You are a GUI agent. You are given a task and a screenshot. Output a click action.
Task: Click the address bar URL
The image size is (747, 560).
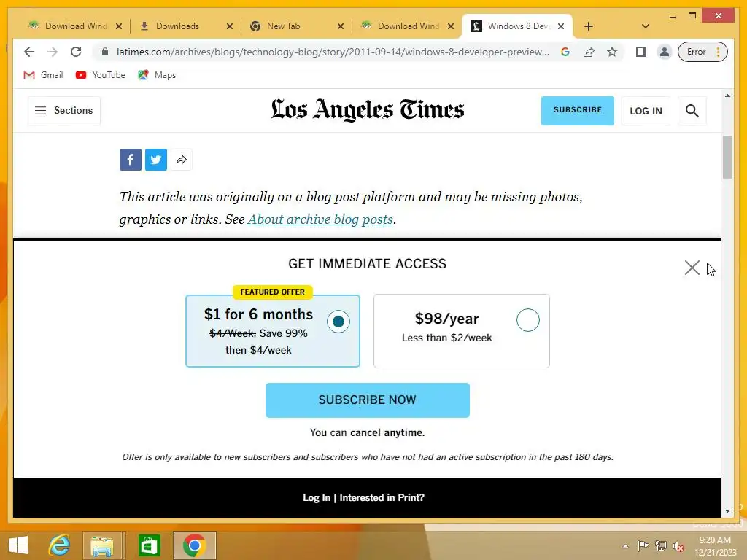pyautogui.click(x=333, y=52)
